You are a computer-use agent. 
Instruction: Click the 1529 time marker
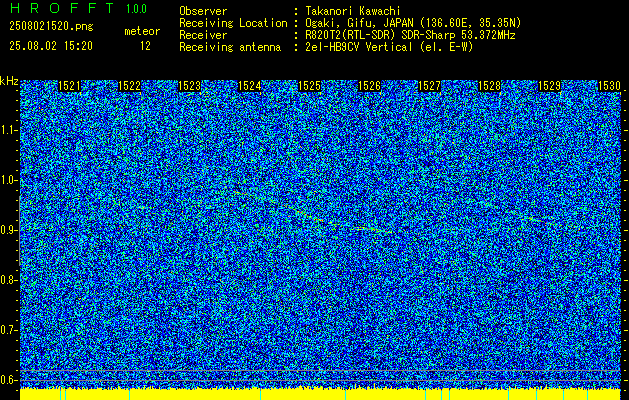549,86
